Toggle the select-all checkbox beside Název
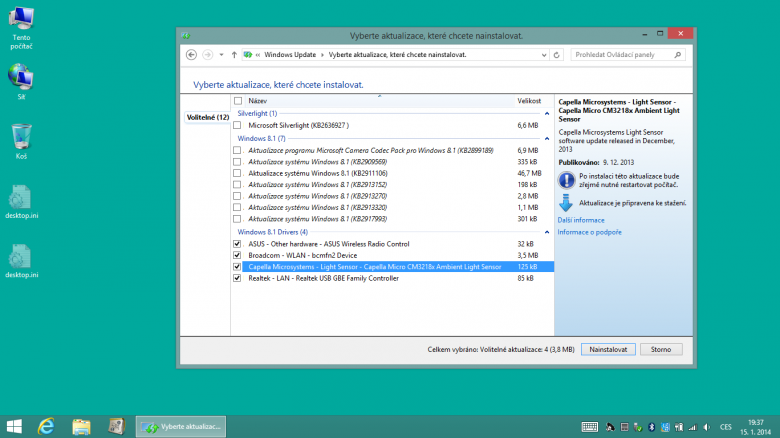Screen dimensions: 780x438 [238, 101]
